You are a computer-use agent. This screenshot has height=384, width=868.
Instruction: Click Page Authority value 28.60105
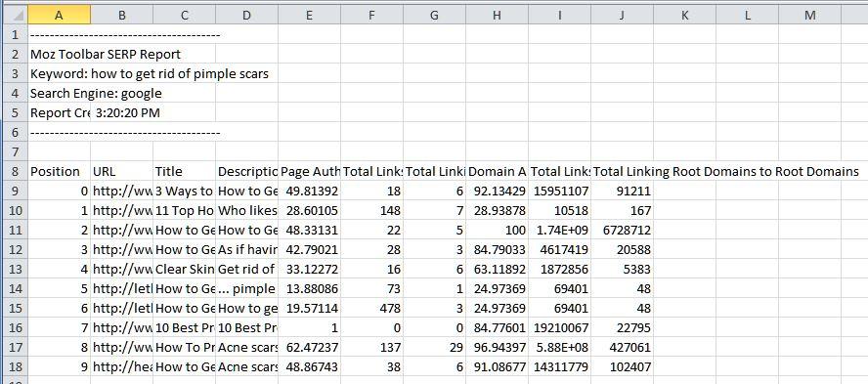click(310, 211)
